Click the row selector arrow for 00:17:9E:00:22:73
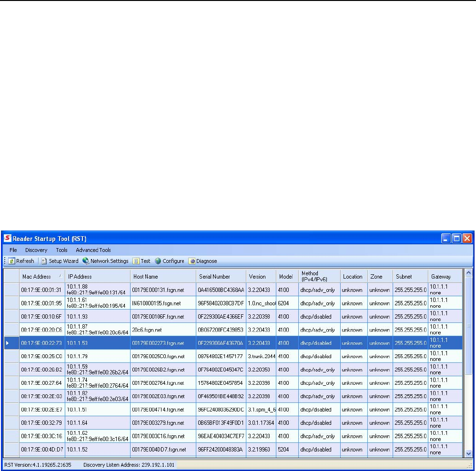 point(11,343)
